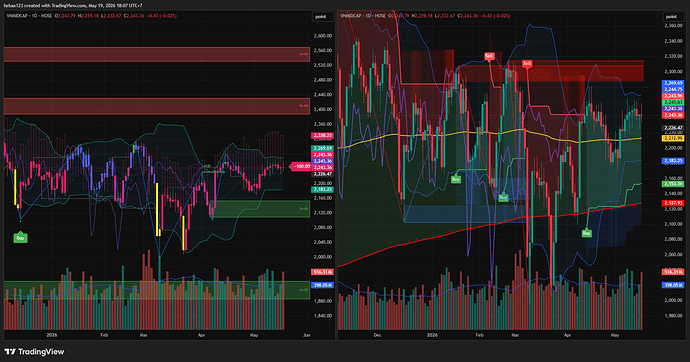Click the green 2,269.69 price label on left chart
The width and height of the screenshot is (690, 362).
pos(322,148)
